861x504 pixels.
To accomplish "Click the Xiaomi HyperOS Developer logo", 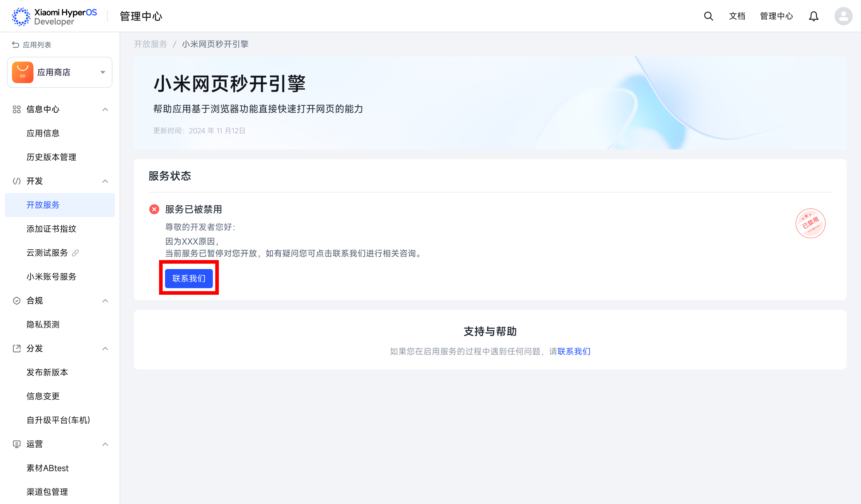I will tap(54, 16).
